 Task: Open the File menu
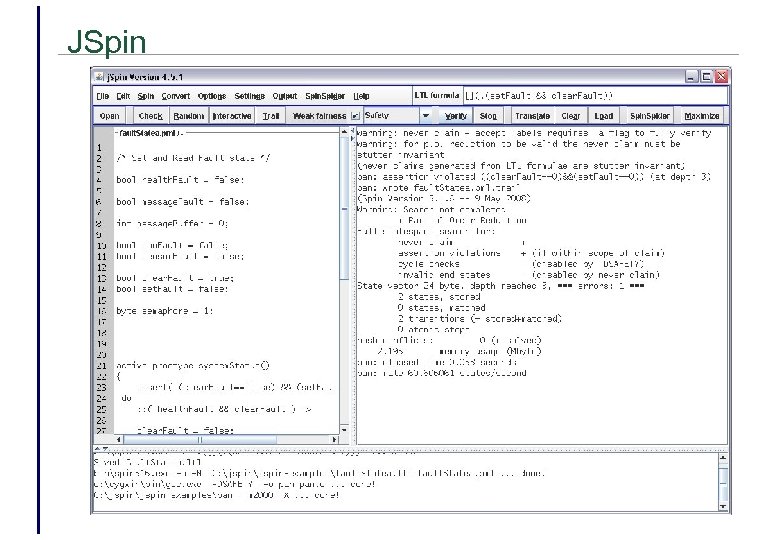[102, 96]
